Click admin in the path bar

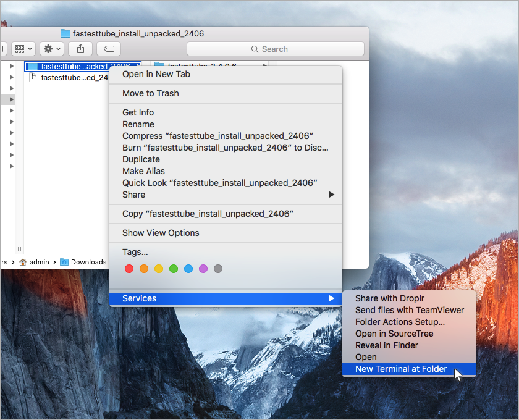coord(40,262)
